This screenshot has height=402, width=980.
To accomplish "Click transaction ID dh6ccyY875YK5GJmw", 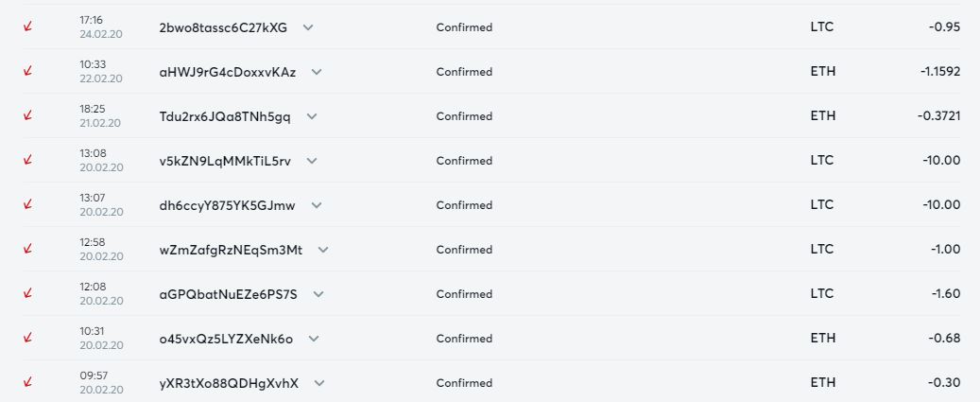I will tap(227, 205).
